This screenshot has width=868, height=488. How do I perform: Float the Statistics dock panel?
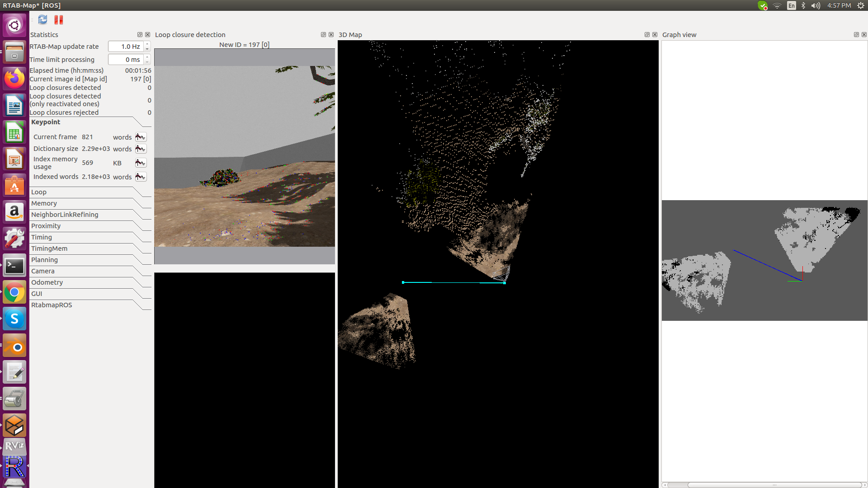140,35
